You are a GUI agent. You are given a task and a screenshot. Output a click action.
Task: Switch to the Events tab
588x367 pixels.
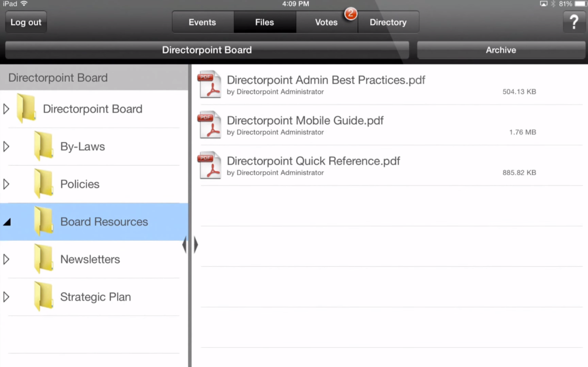click(x=202, y=22)
